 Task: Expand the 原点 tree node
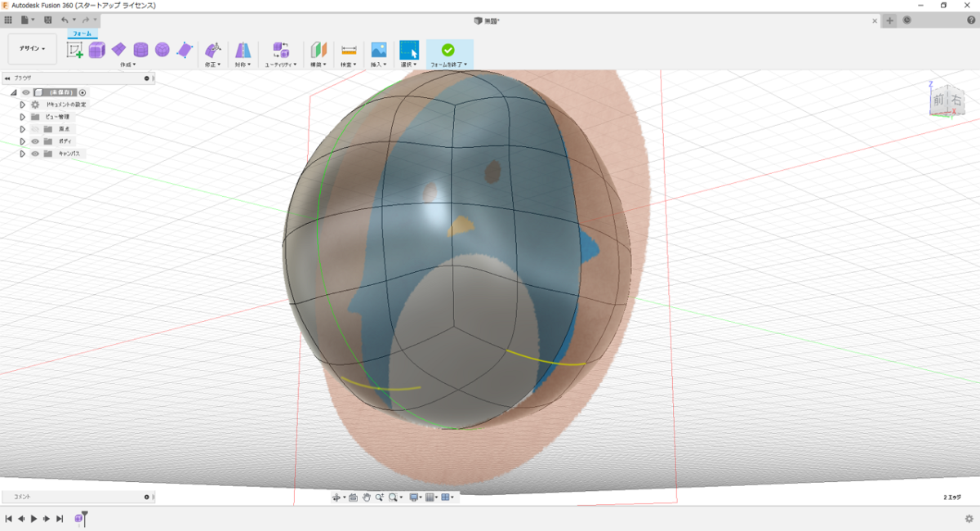coord(23,129)
